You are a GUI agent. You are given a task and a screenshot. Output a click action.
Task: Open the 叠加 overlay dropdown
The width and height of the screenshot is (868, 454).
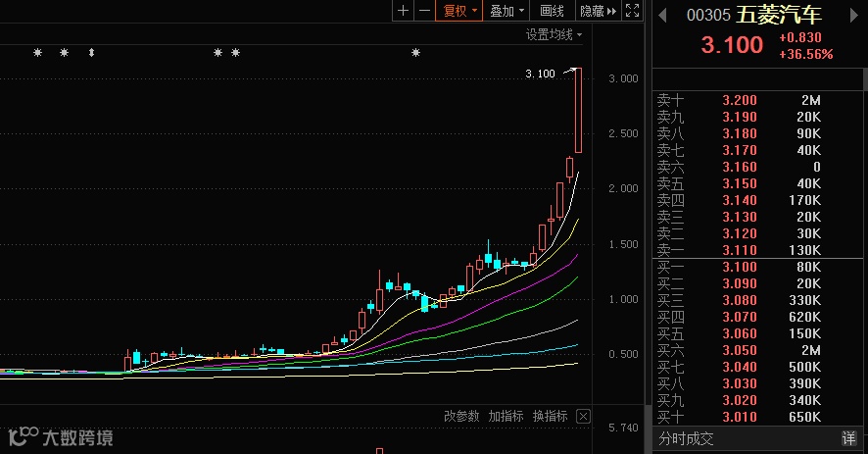(506, 11)
